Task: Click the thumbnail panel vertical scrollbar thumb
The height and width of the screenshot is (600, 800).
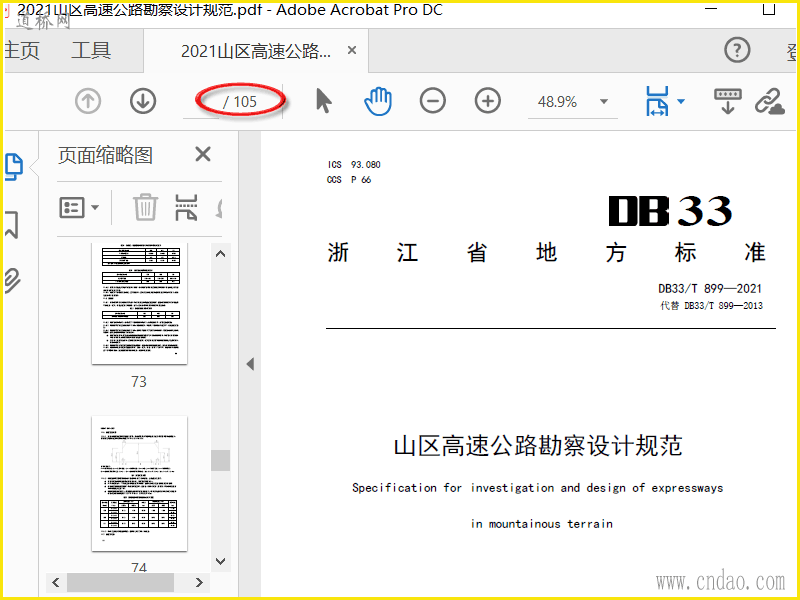Action: coord(220,460)
